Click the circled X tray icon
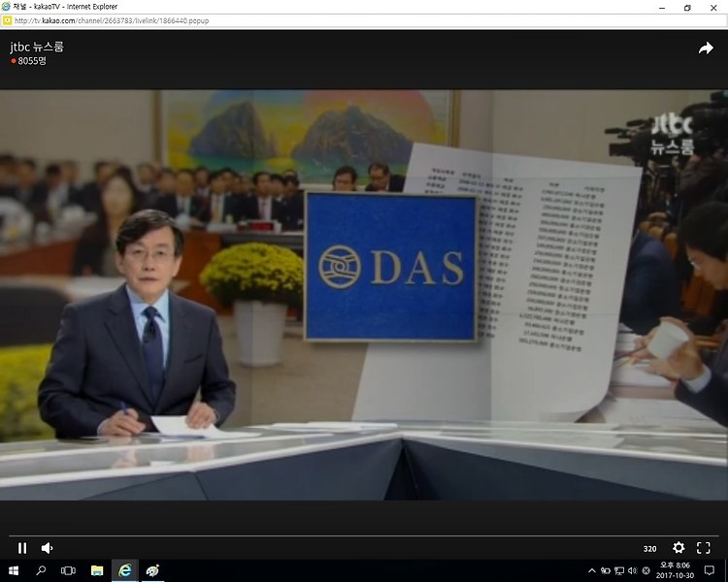728x582 pixels. 645,571
